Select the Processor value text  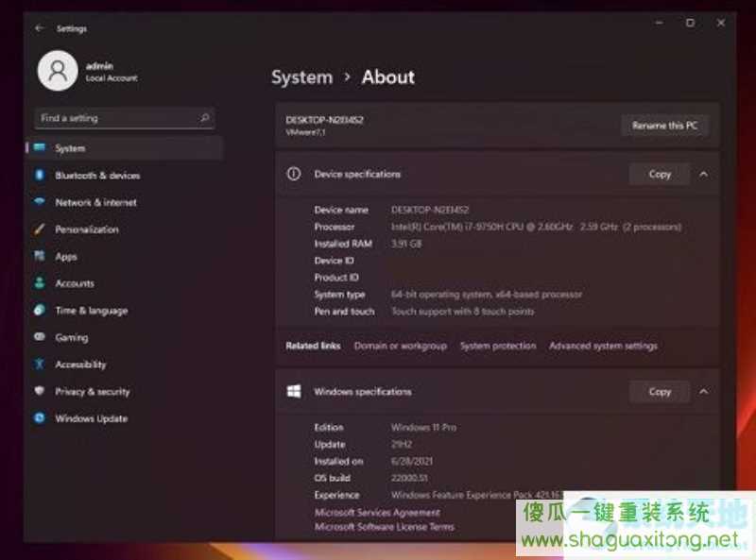[x=536, y=227]
